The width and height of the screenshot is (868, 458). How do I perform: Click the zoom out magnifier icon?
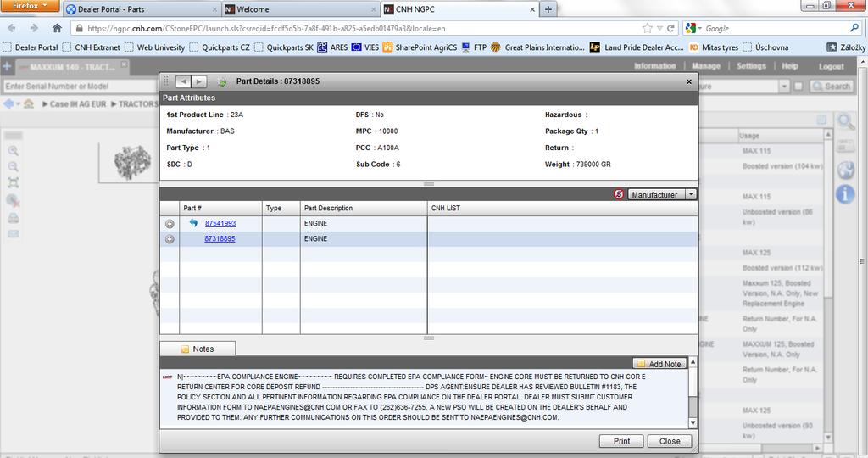14,167
